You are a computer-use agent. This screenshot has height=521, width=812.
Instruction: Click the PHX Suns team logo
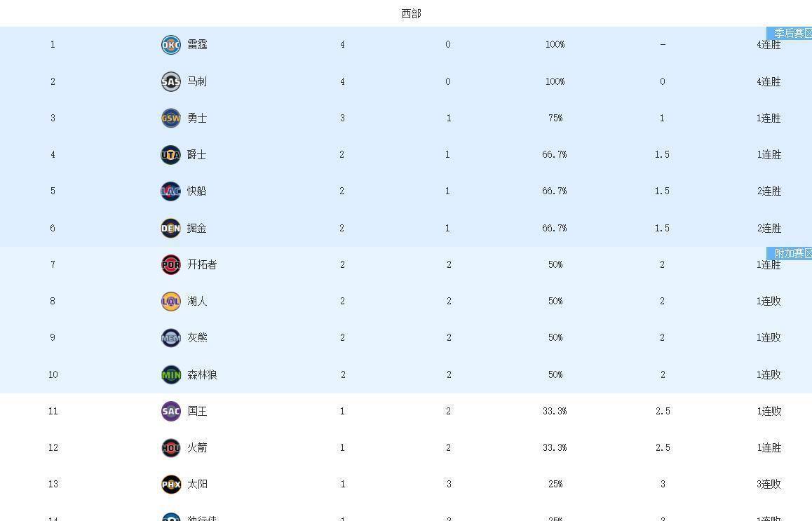click(x=171, y=484)
